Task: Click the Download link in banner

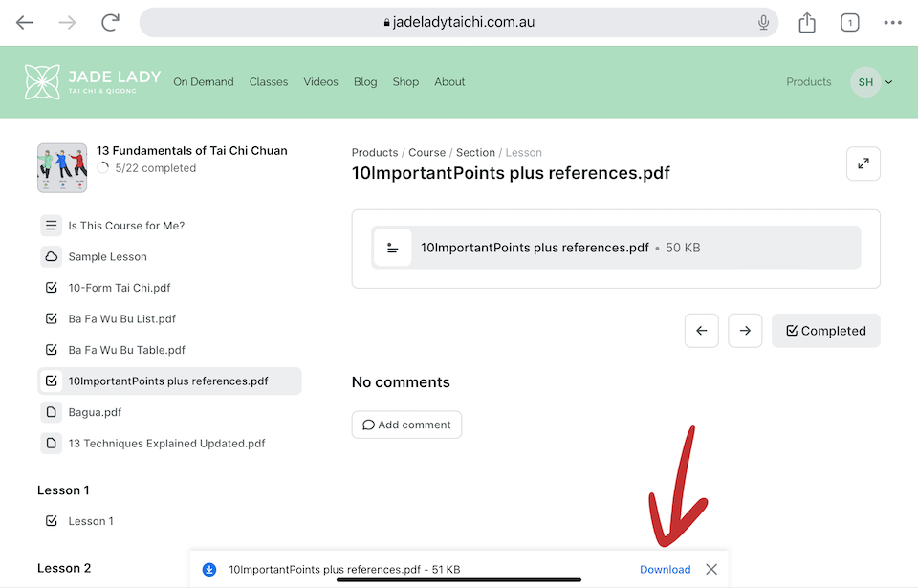Action: click(665, 569)
